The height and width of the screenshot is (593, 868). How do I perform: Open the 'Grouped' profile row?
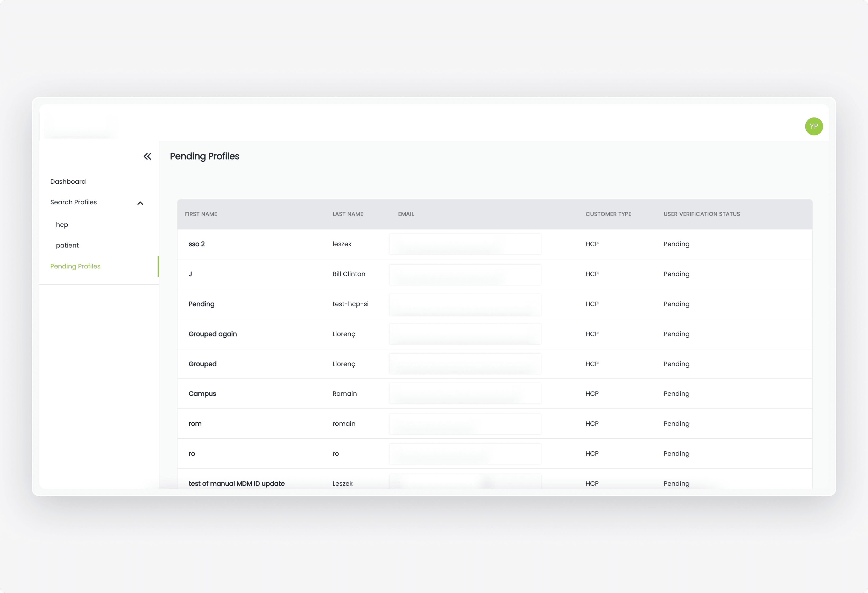point(495,364)
